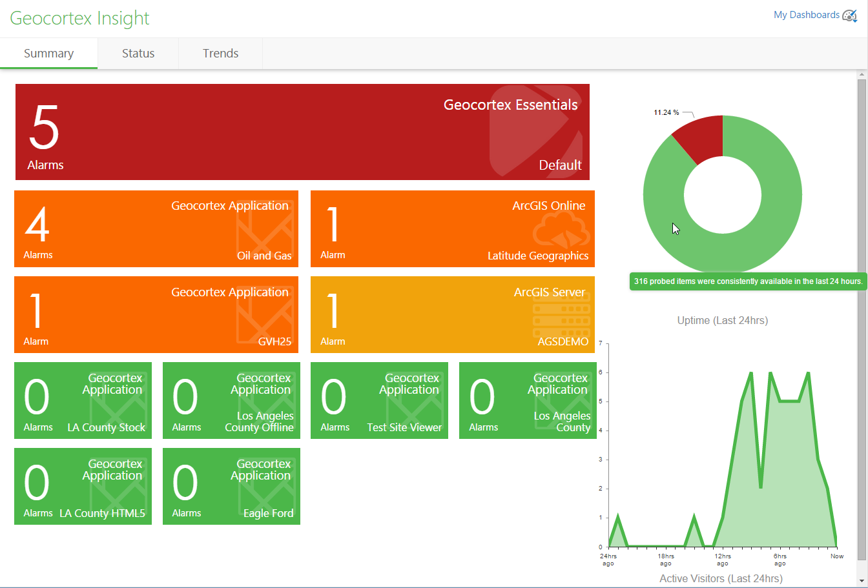Open the ArcGIS Online Latitude Geographics tile
The image size is (868, 588).
point(453,228)
